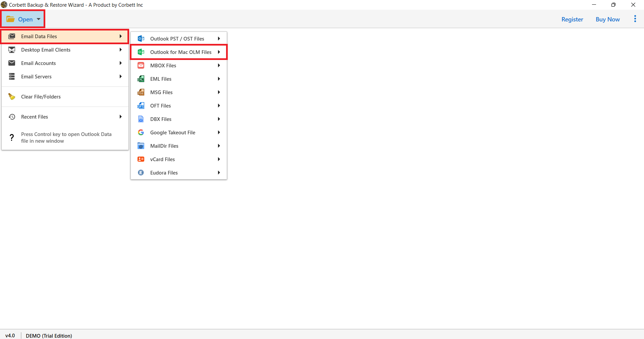This screenshot has height=339, width=644.
Task: Click the v4.0 version label in status bar
Action: [10, 335]
